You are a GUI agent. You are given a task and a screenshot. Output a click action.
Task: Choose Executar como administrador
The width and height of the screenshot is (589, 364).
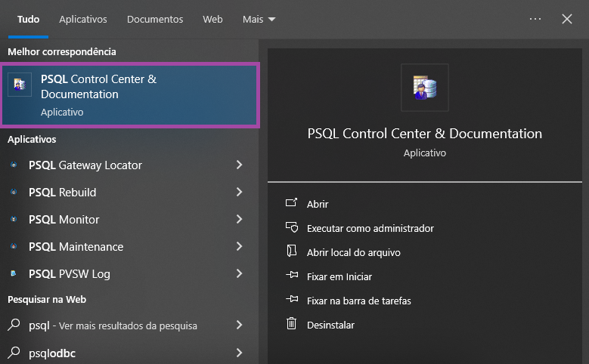pyautogui.click(x=370, y=228)
